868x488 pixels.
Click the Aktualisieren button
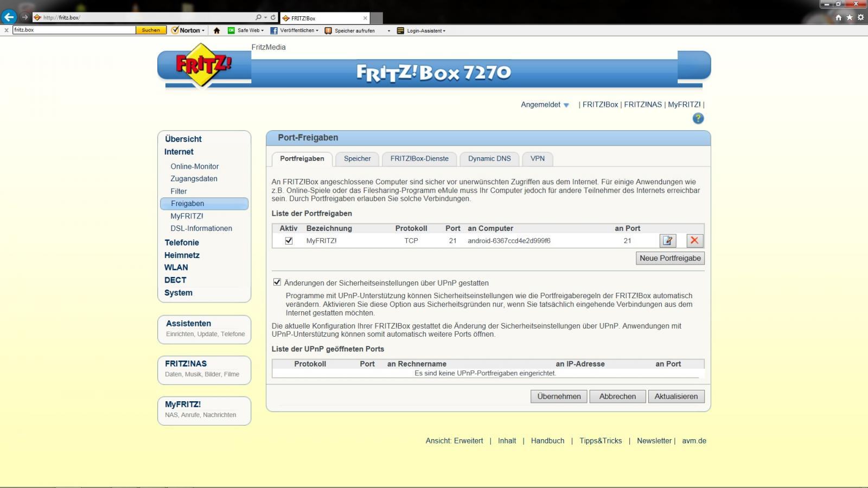[x=676, y=396]
